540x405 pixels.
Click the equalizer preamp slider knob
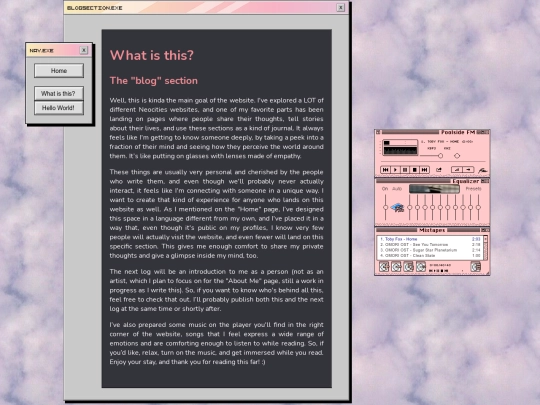(x=386, y=207)
